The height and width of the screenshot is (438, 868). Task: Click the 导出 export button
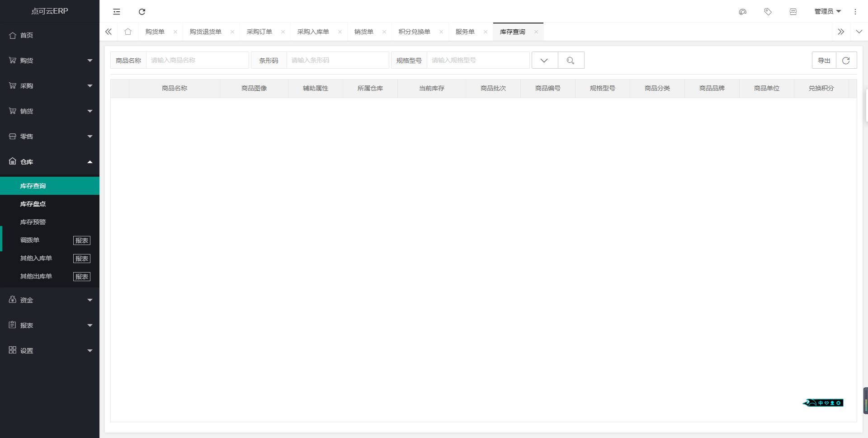[x=824, y=61]
